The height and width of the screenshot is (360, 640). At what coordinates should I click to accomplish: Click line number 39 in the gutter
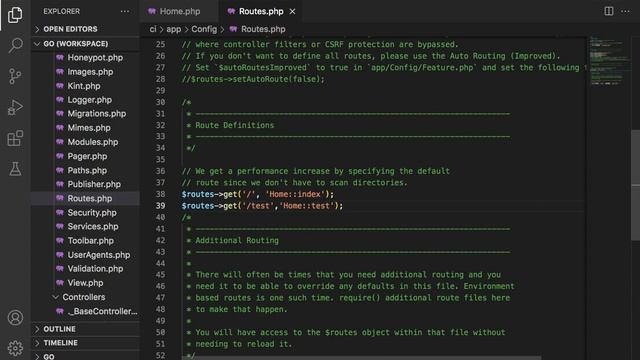(160, 206)
